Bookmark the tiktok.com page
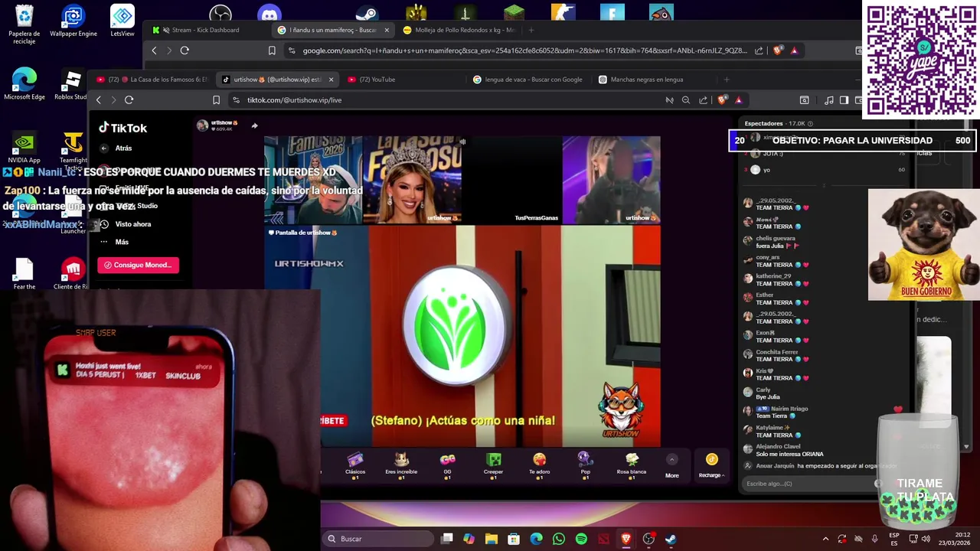Image resolution: width=980 pixels, height=551 pixels. (x=216, y=99)
